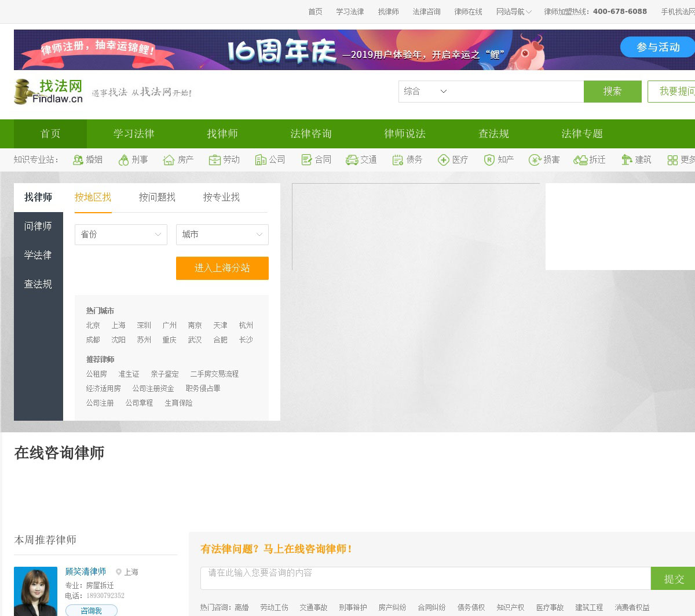The height and width of the screenshot is (616, 695).
Task: Expand the 省份 province dropdown
Action: click(121, 235)
